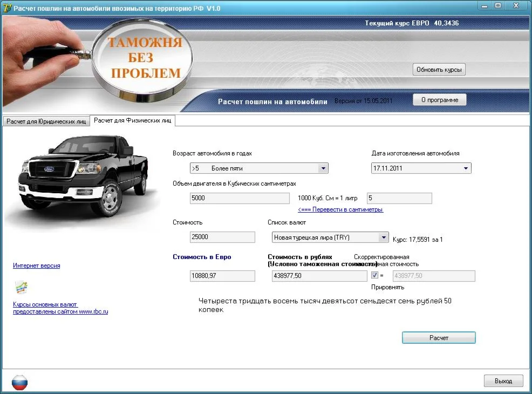This screenshot has width=532, height=394.
Task: Open the 'Интернет версия' link
Action: [36, 266]
